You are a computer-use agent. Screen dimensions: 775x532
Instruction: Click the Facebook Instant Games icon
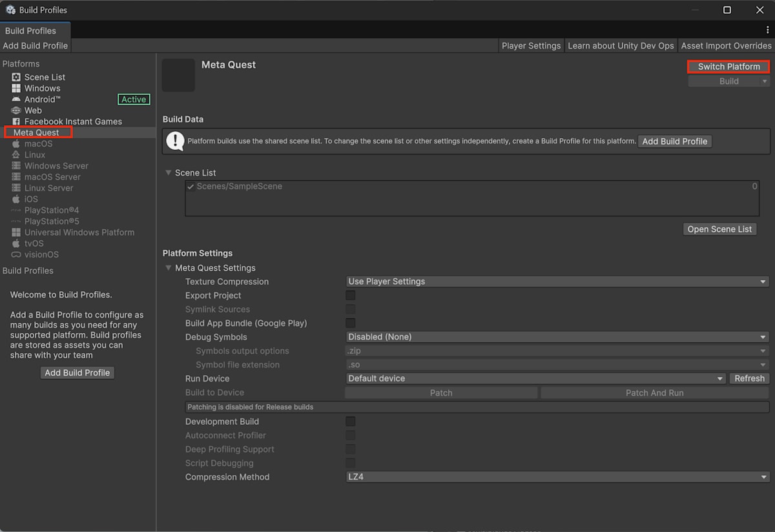pyautogui.click(x=16, y=121)
